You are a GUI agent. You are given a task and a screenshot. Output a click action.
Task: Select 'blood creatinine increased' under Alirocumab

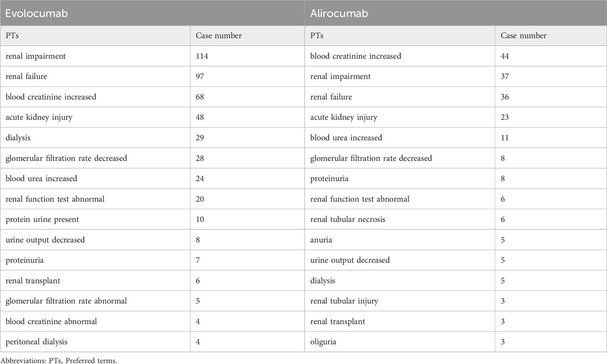tap(400, 56)
